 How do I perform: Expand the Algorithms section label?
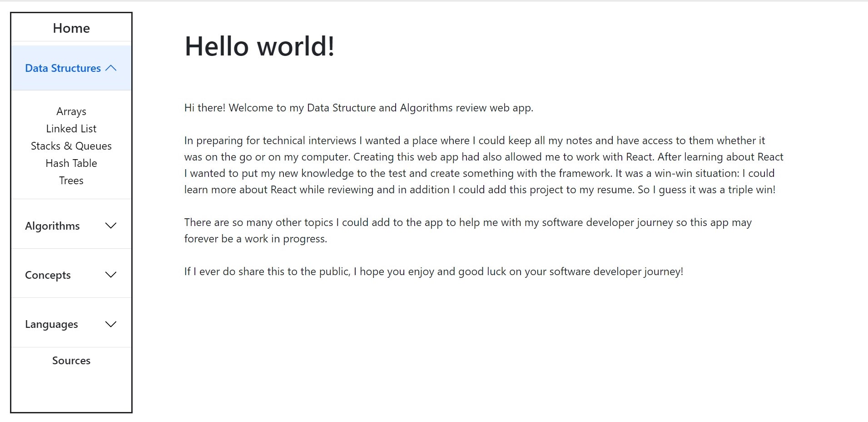[x=52, y=226]
